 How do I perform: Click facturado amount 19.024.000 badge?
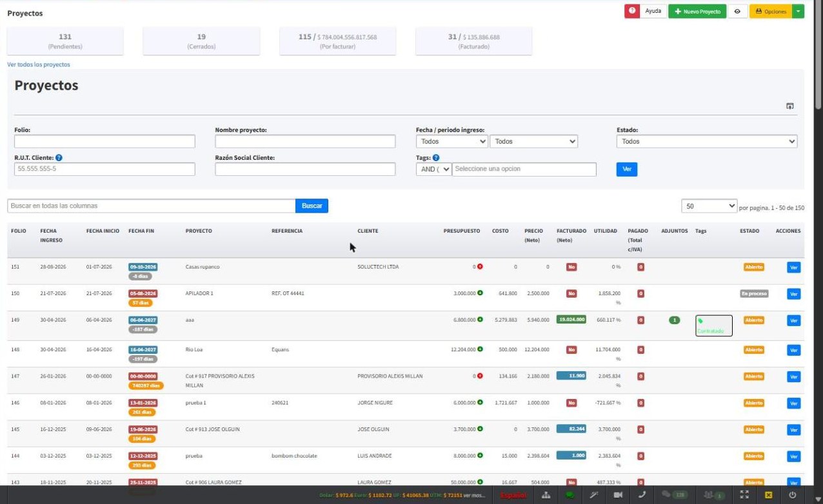(x=571, y=319)
